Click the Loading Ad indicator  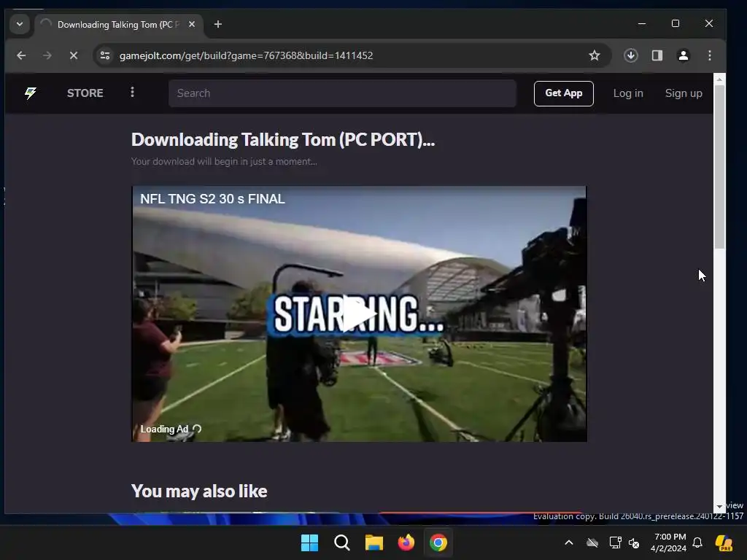(x=171, y=429)
